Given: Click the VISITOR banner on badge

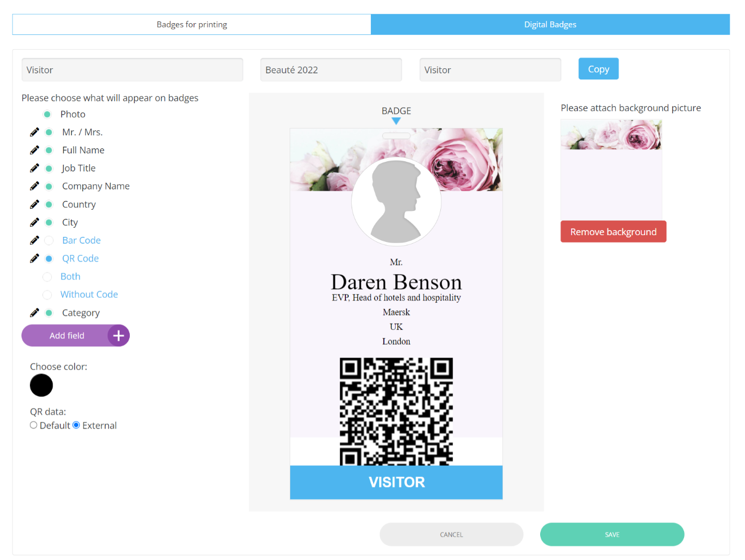Looking at the screenshot, I should pos(396,482).
